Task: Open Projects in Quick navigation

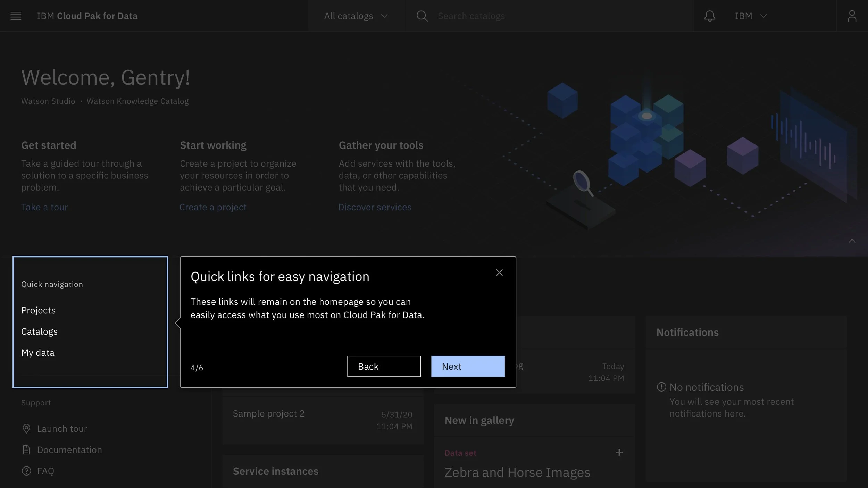Action: [38, 310]
